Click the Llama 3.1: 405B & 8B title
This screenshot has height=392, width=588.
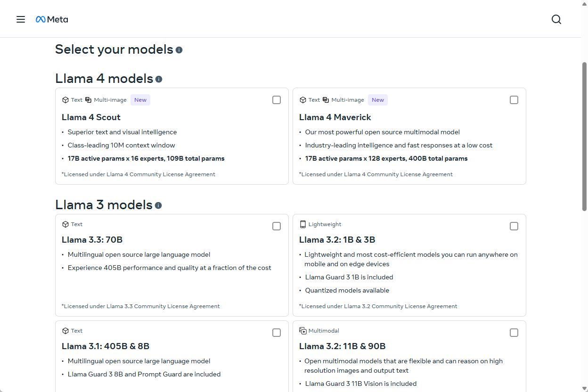[x=106, y=346]
